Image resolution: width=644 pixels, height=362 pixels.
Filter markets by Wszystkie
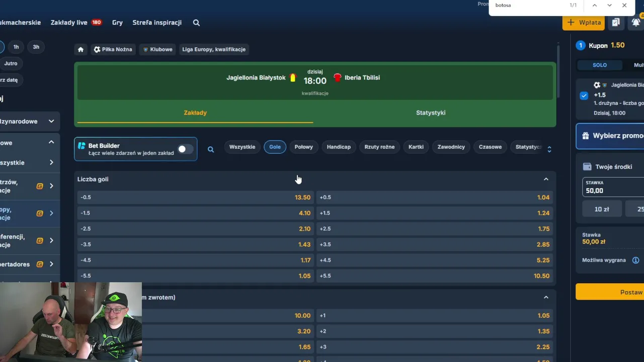[x=242, y=147]
